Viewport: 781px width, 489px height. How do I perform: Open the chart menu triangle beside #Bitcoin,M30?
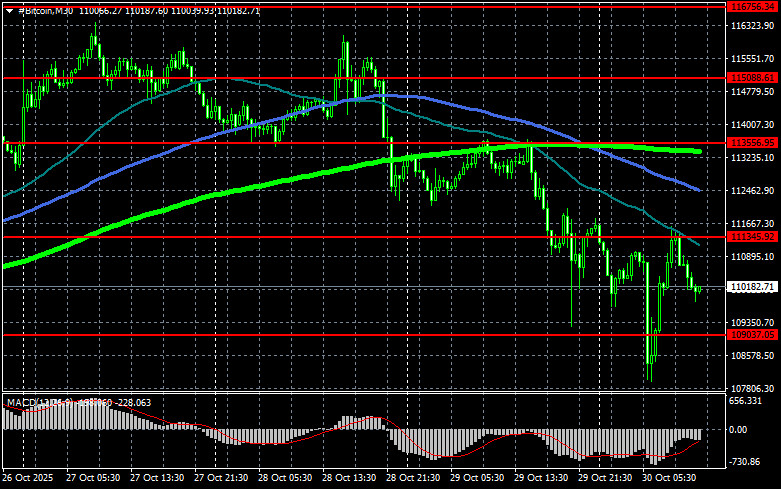tap(9, 10)
